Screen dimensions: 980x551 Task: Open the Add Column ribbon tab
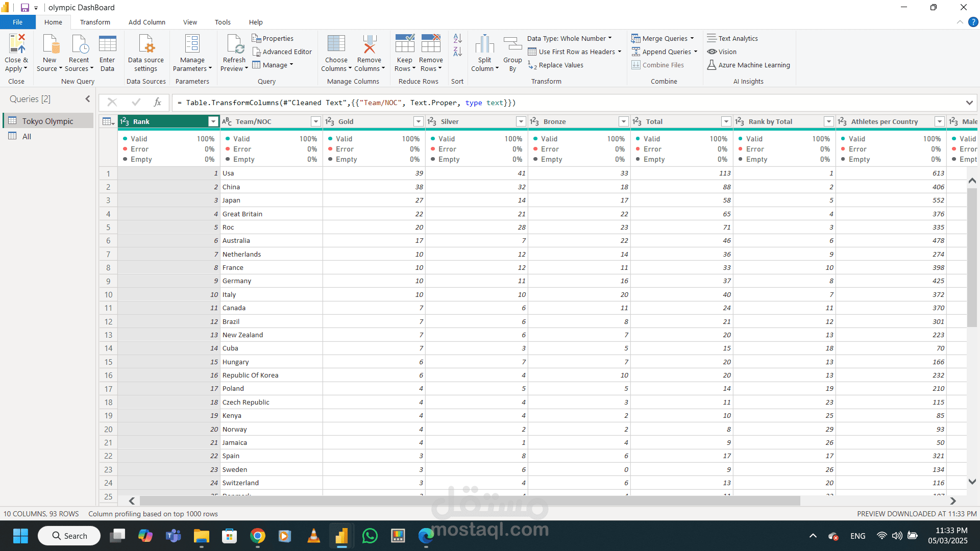(146, 22)
